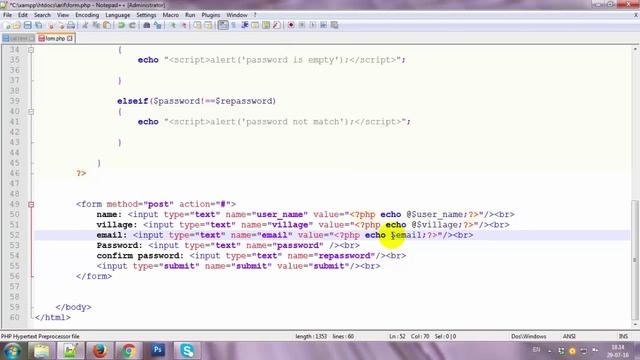Switch to the first inactive document tab
Image resolution: width=640 pixels, height=360 pixels.
point(18,38)
